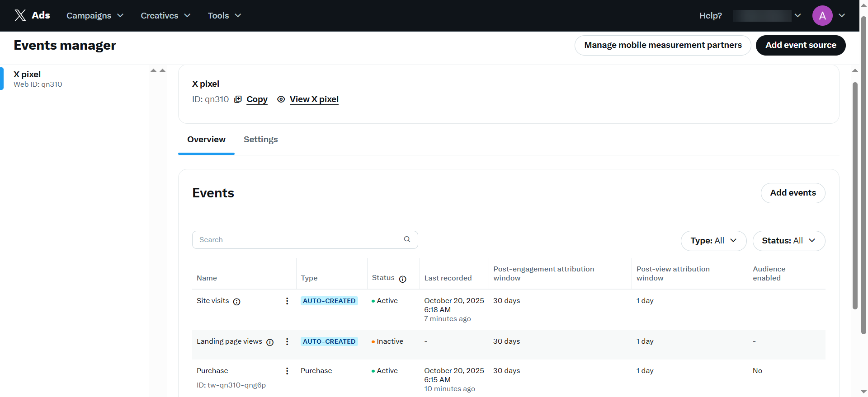Open the View X pixel link
Screen dimensions: 868x397
point(314,99)
